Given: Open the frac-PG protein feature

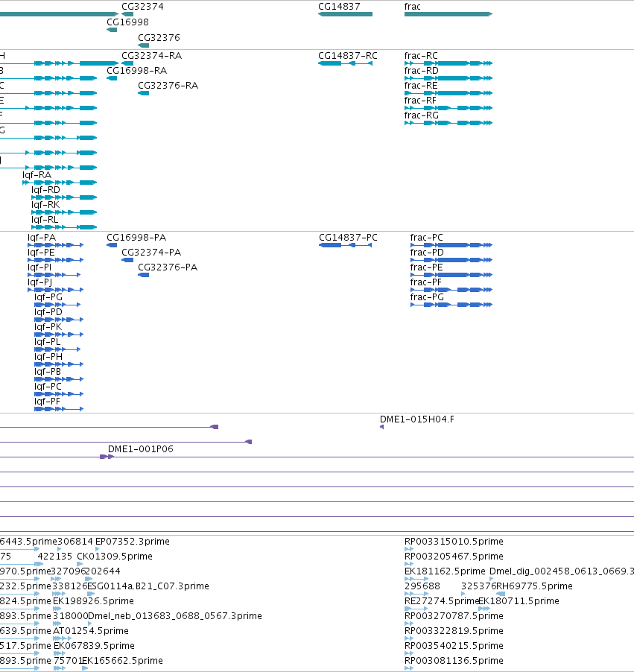Looking at the screenshot, I should (451, 305).
